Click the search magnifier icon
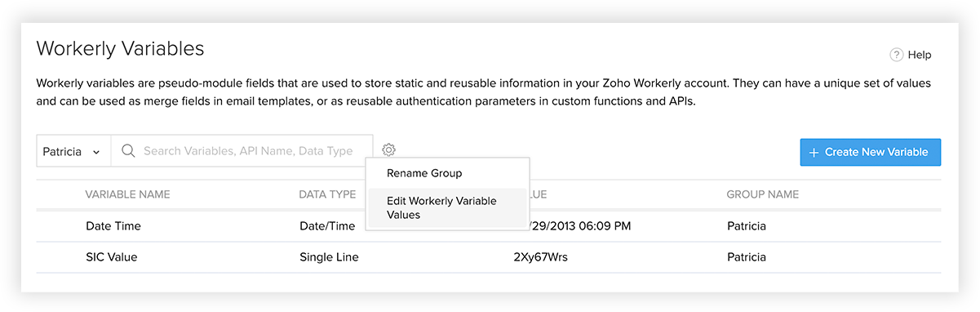The height and width of the screenshot is (312, 980). [x=128, y=151]
